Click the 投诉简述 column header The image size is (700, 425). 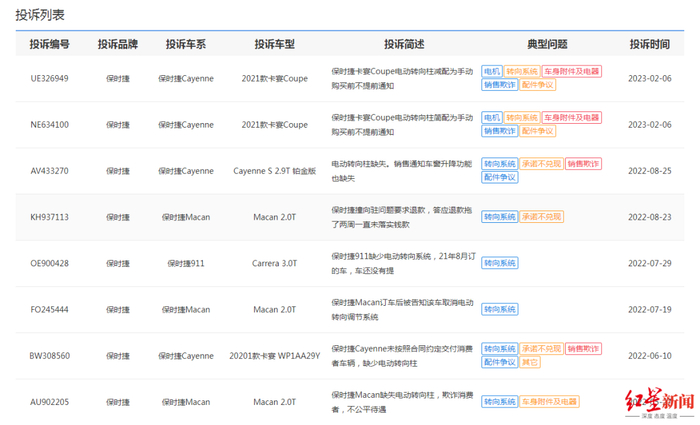point(404,44)
